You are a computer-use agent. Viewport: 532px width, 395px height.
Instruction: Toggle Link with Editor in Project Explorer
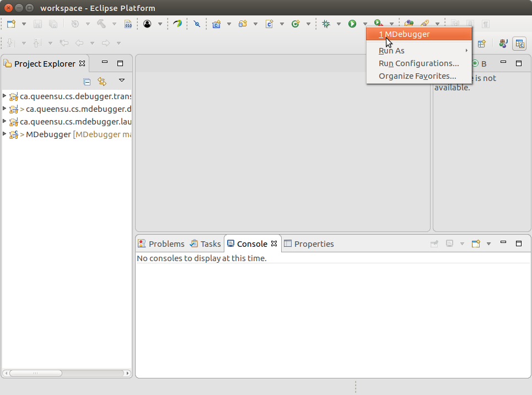102,82
